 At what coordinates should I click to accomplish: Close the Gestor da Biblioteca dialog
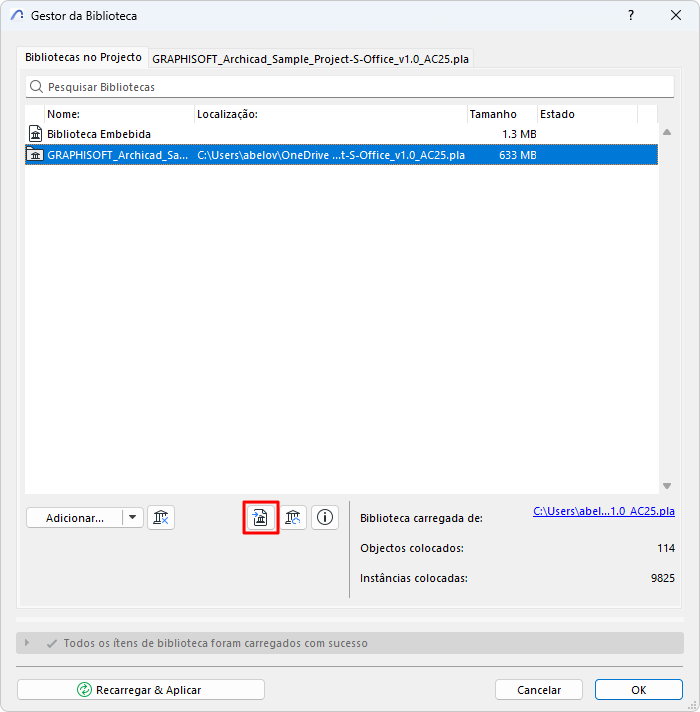pos(676,15)
